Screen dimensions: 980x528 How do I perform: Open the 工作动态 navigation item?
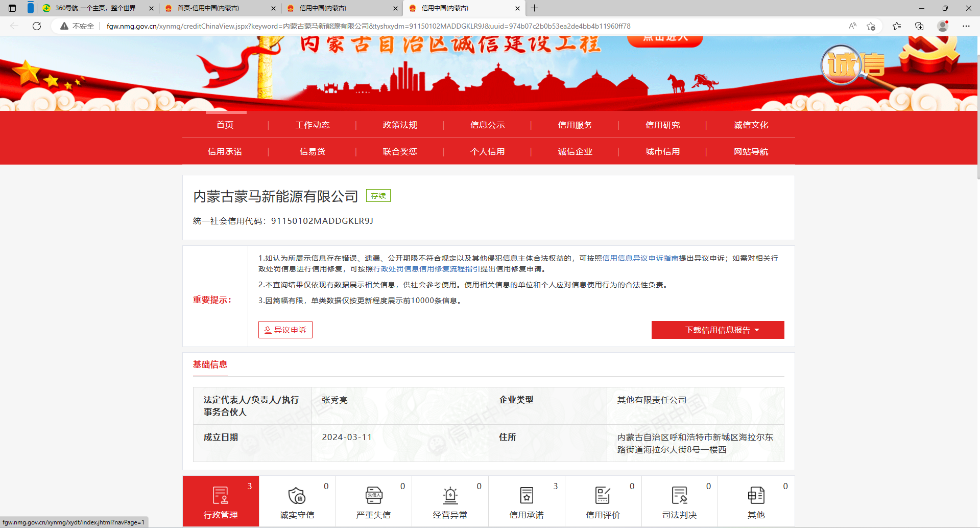click(x=313, y=125)
